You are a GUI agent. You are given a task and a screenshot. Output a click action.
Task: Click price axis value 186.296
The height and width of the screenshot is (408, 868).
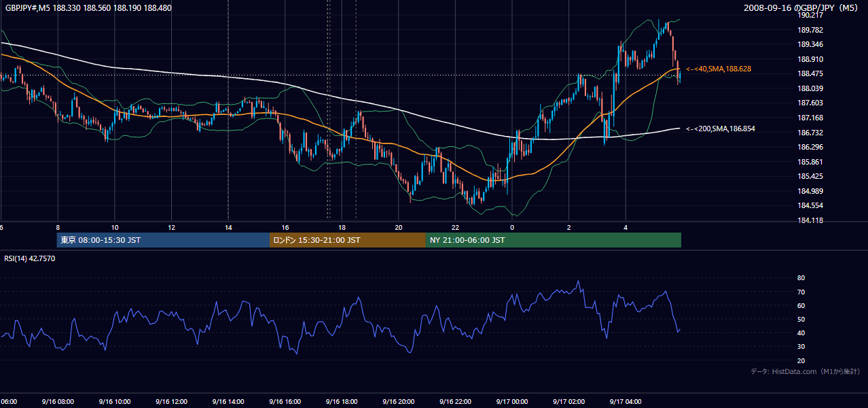point(810,147)
